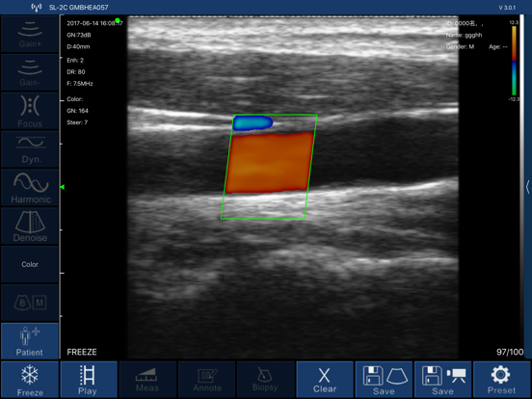532x399 pixels.
Task: Click the D:40mm depth value
Action: [78, 46]
